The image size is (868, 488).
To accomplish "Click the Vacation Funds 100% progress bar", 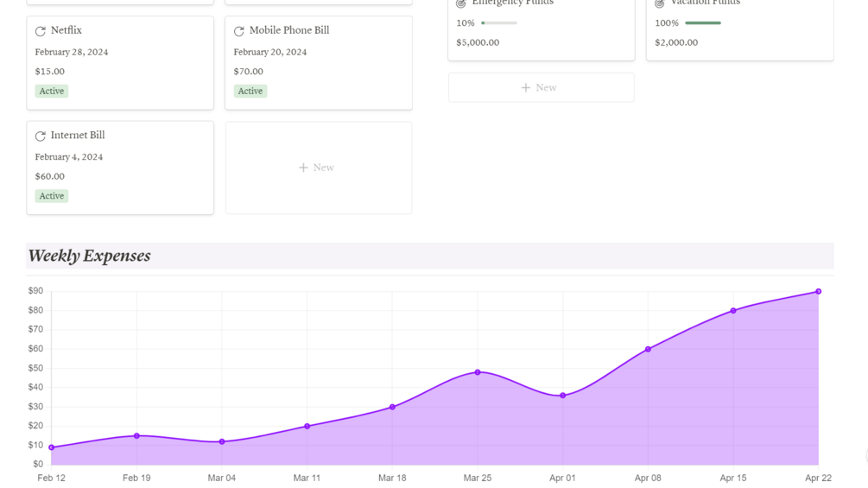I will (x=703, y=23).
